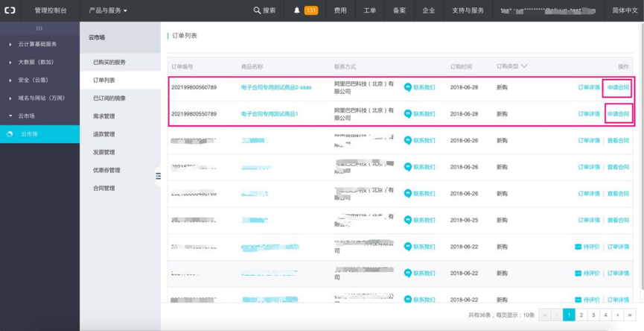Viewport: 644px width, 331px height.
Task: Open 工单 menu
Action: 369,10
